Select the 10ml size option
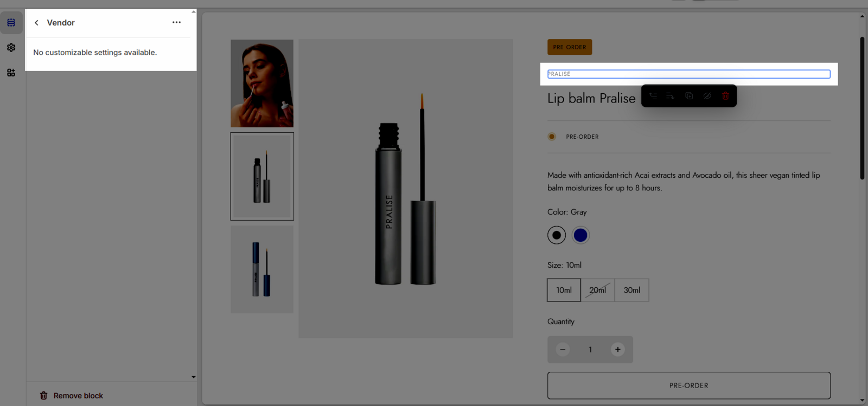The height and width of the screenshot is (406, 868). 564,290
